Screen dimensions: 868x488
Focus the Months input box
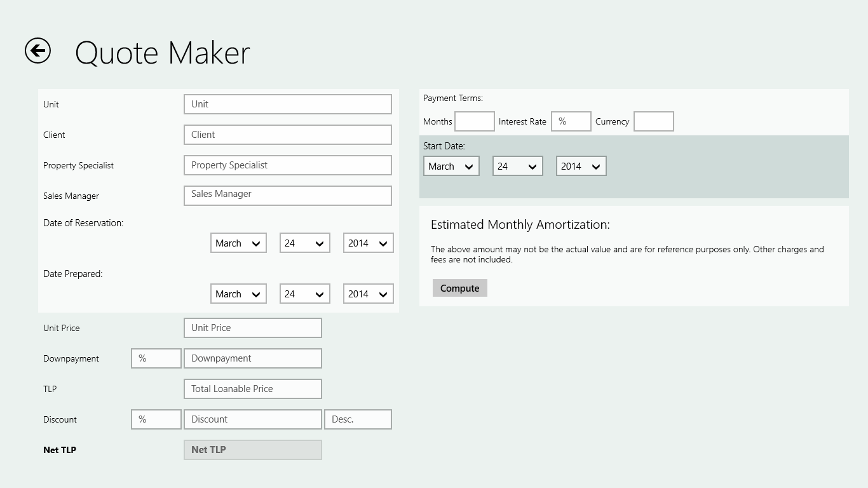pos(475,121)
